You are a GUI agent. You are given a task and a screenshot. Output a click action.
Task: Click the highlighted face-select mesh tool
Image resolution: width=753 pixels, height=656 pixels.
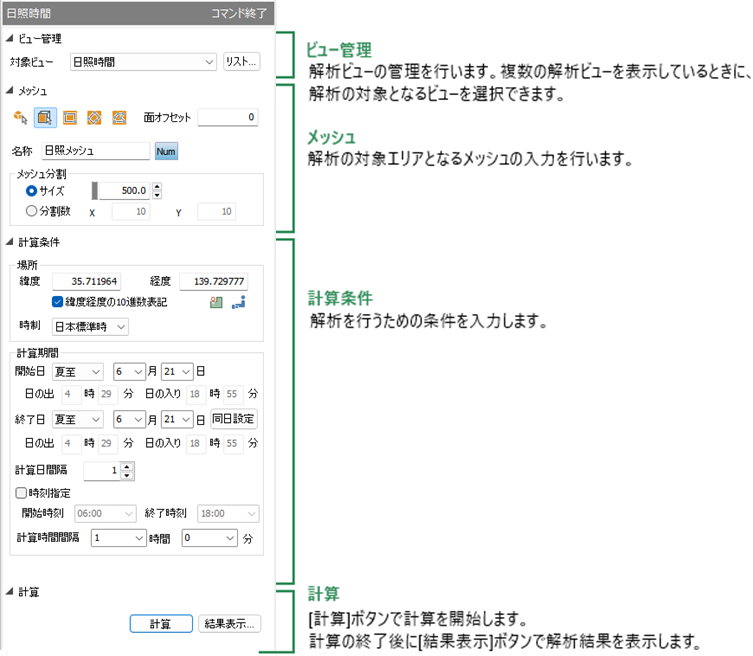point(45,117)
